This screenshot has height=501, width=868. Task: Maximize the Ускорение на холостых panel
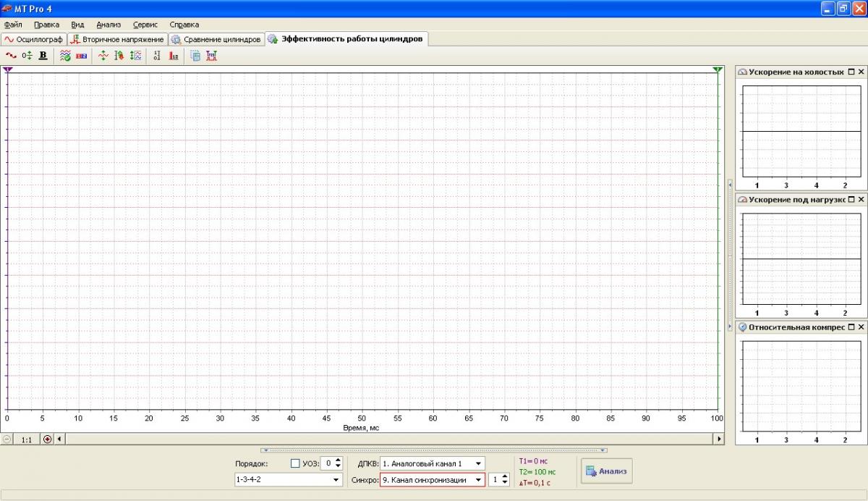tap(851, 72)
